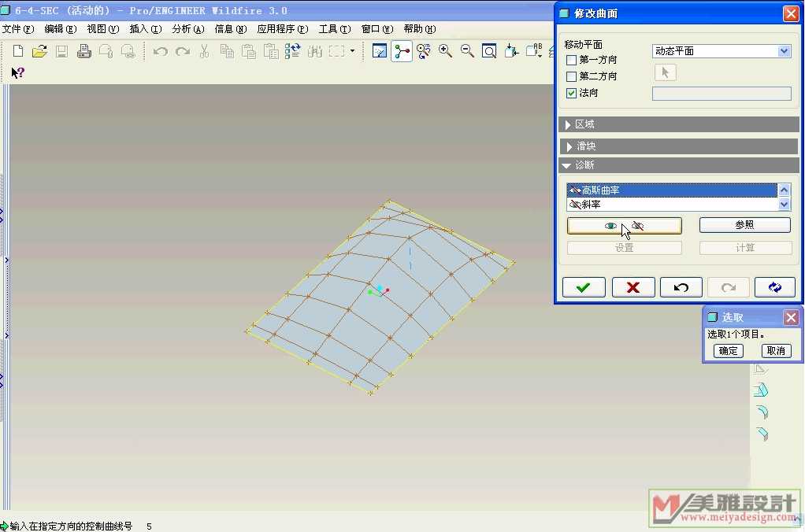The height and width of the screenshot is (532, 805).
Task: Click the diagnostics list up arrow
Action: coord(784,190)
